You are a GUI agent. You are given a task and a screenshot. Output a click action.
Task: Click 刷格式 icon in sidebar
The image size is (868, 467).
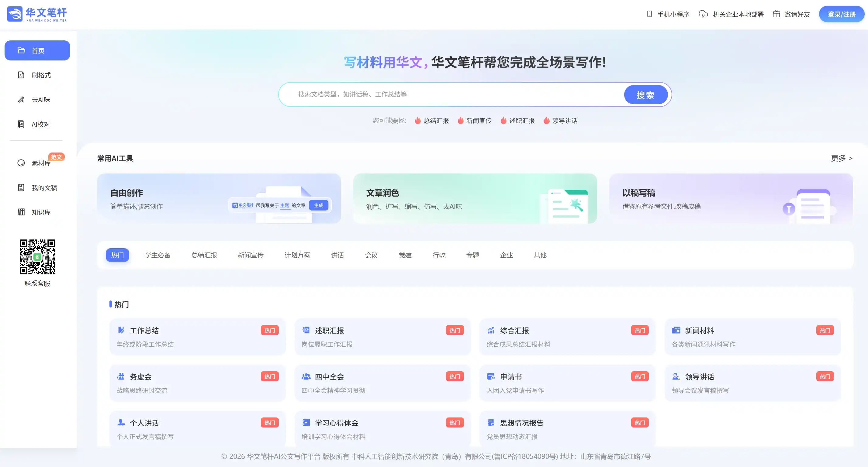tap(21, 75)
